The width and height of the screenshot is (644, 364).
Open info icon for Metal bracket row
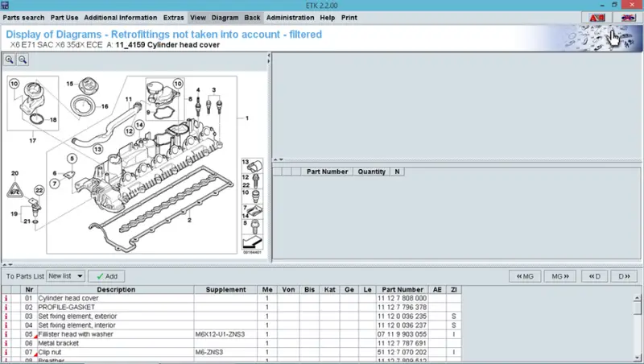click(6, 343)
